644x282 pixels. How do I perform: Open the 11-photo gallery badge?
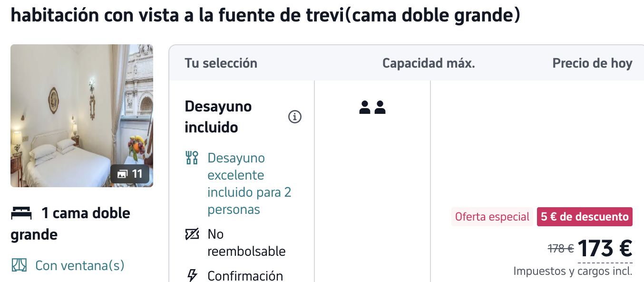coord(130,174)
